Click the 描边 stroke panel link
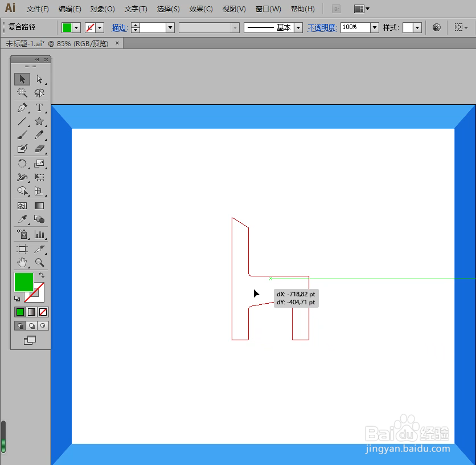Image resolution: width=476 pixels, height=465 pixels. [x=120, y=28]
